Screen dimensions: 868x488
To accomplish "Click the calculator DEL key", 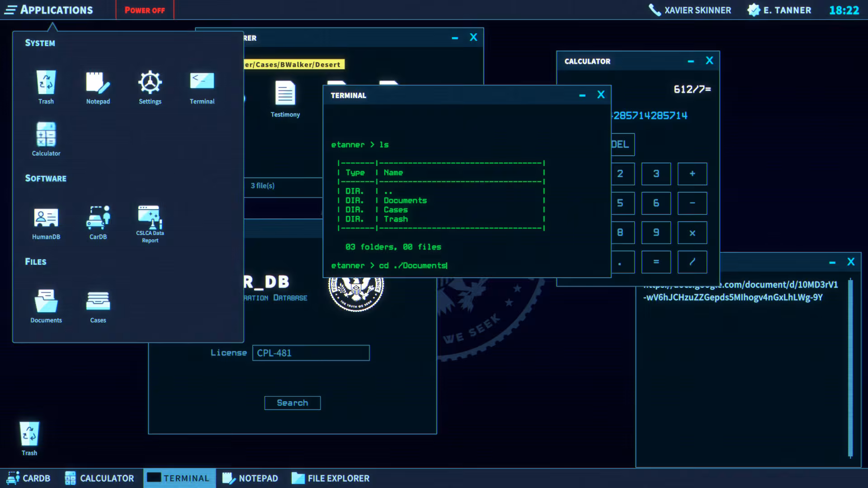I will point(623,145).
